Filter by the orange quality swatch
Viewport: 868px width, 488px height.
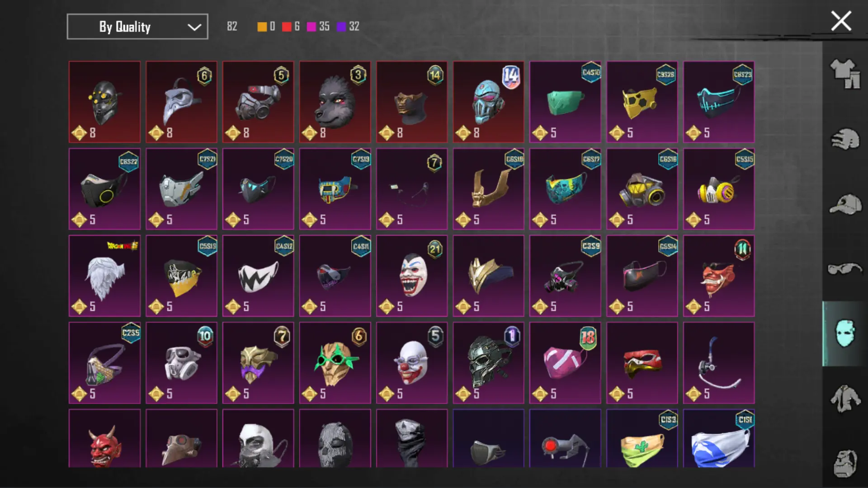coord(262,27)
